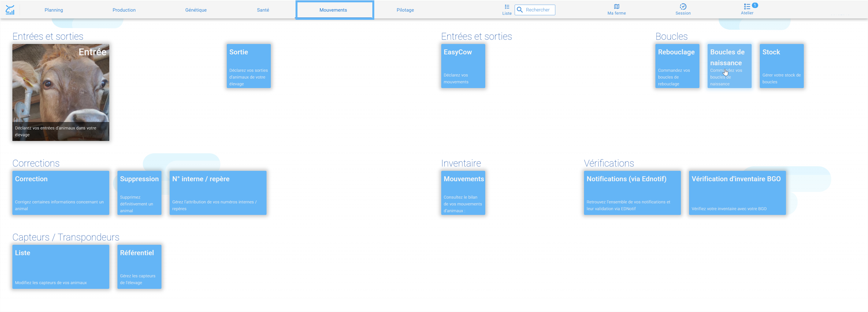Select the Santé tab

pos(263,10)
